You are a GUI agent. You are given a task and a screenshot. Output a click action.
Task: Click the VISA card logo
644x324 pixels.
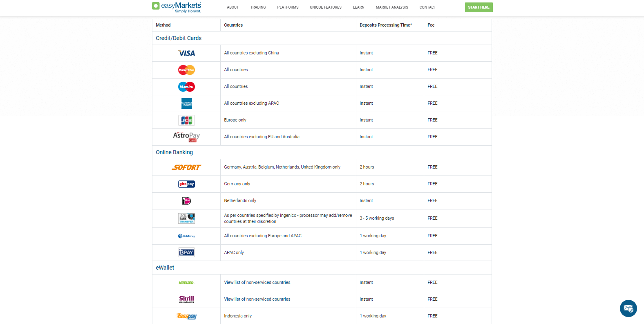coord(186,53)
